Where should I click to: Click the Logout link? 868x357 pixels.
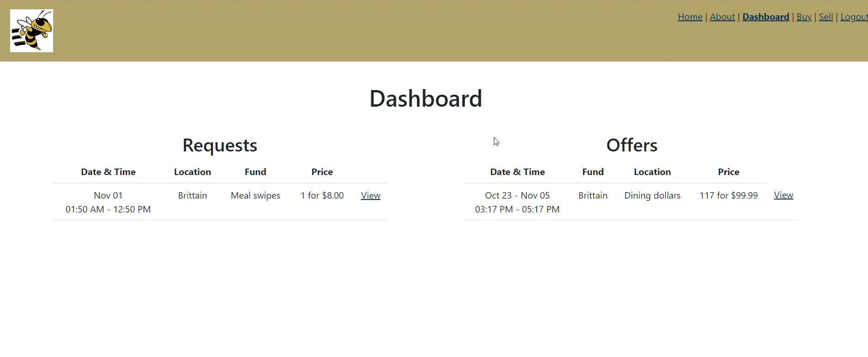(854, 17)
